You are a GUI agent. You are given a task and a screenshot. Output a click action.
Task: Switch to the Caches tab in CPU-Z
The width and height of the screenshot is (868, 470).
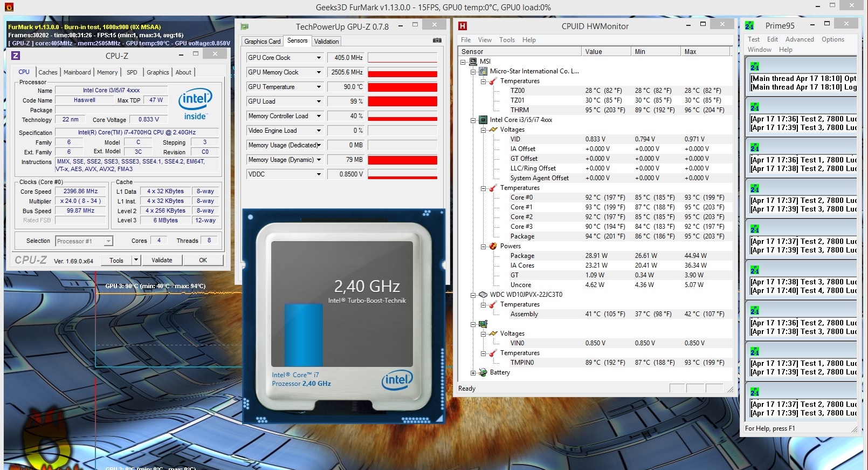47,72
